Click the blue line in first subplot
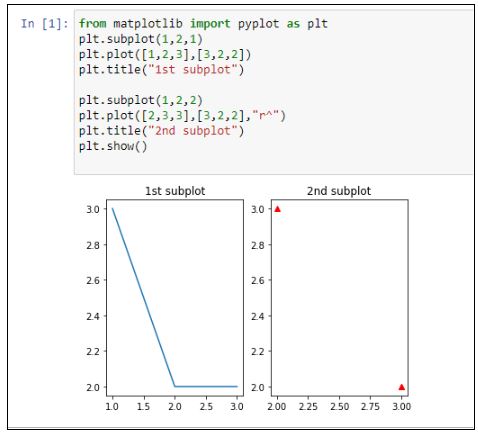The height and width of the screenshot is (433, 478). (143, 297)
